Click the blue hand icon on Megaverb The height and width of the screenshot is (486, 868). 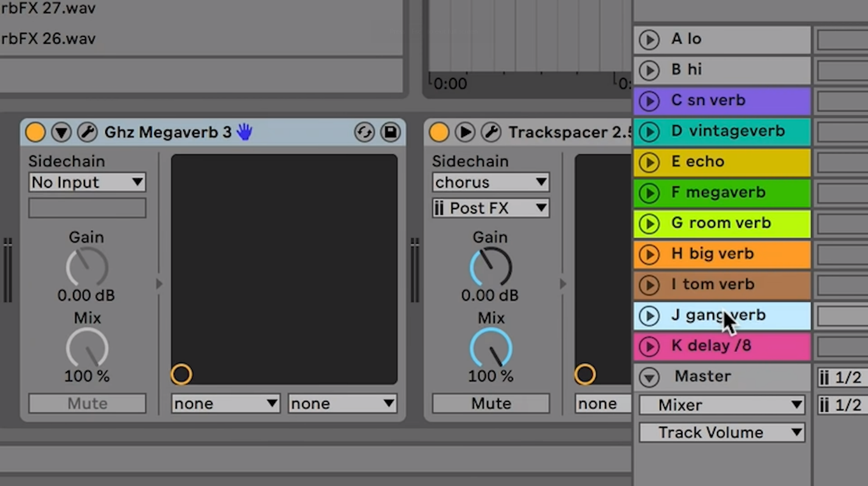tap(244, 131)
